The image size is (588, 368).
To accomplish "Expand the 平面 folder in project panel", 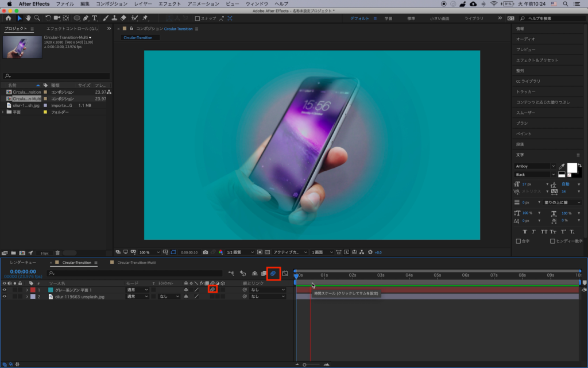I will point(3,112).
